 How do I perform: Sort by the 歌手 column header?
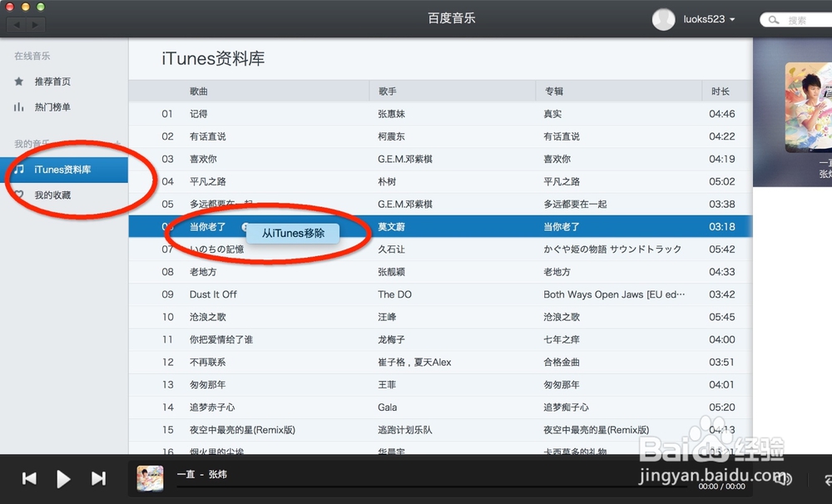[x=388, y=91]
